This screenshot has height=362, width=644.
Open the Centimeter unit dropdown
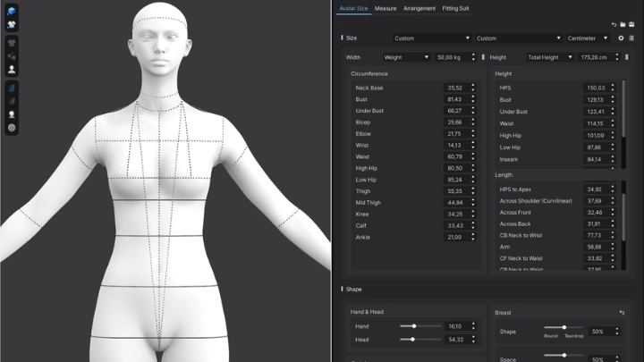[588, 38]
